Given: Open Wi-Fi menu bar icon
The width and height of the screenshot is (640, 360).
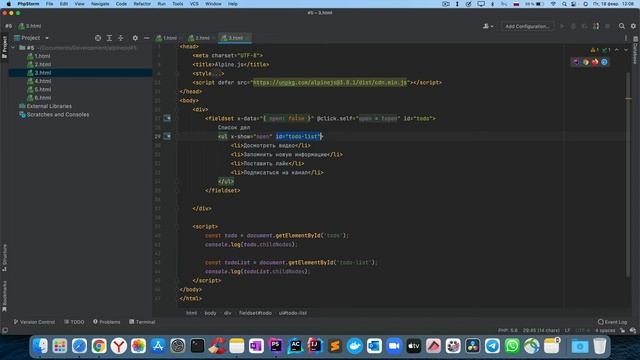Looking at the screenshot, I should click(553, 4).
